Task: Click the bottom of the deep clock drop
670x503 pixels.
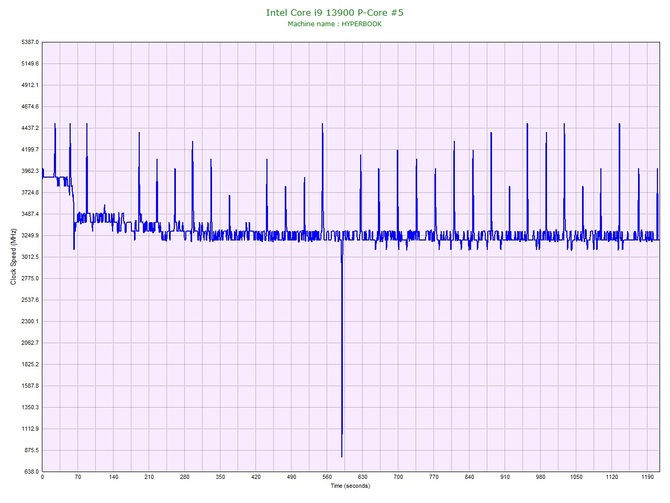Action: [342, 455]
